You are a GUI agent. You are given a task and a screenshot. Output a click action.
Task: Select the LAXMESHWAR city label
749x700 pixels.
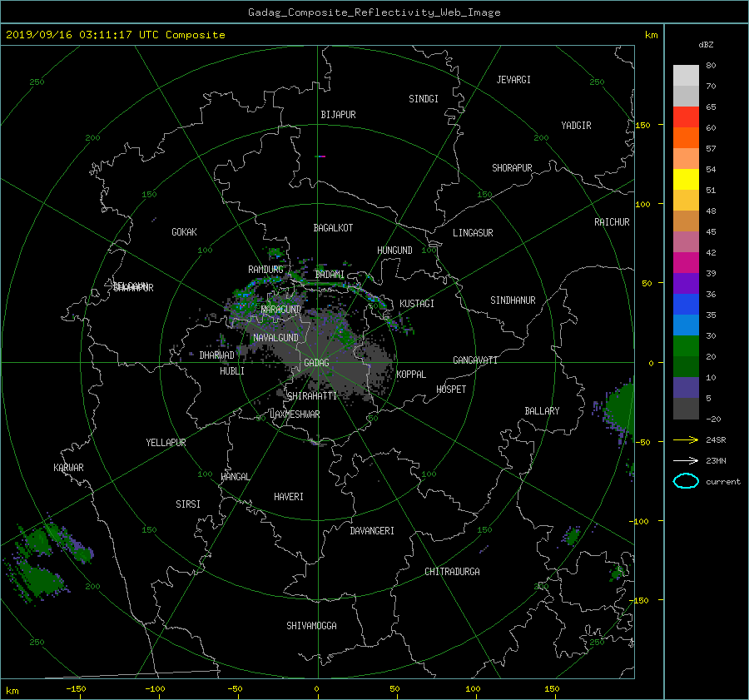point(295,415)
